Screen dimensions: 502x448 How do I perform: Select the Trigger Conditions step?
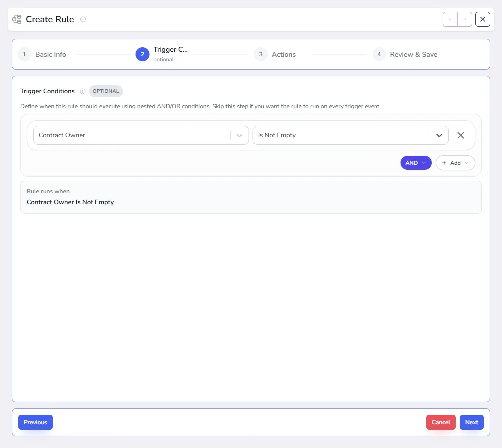(x=162, y=54)
